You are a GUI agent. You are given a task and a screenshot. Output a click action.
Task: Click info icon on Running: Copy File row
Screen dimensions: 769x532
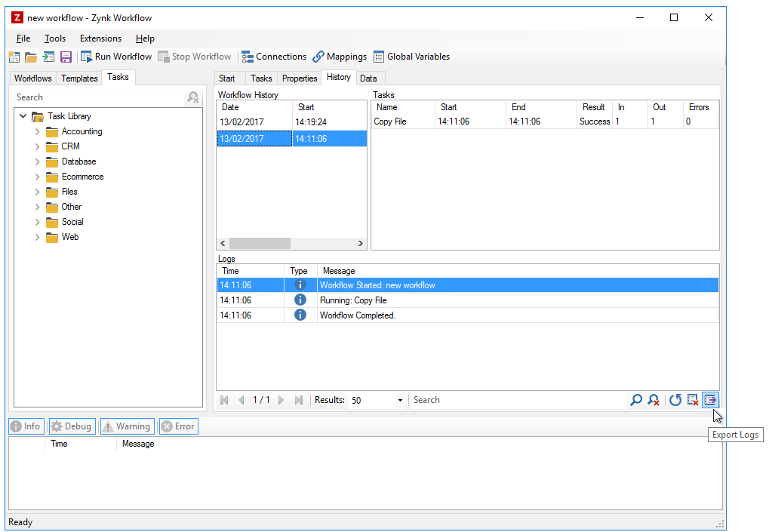(300, 300)
